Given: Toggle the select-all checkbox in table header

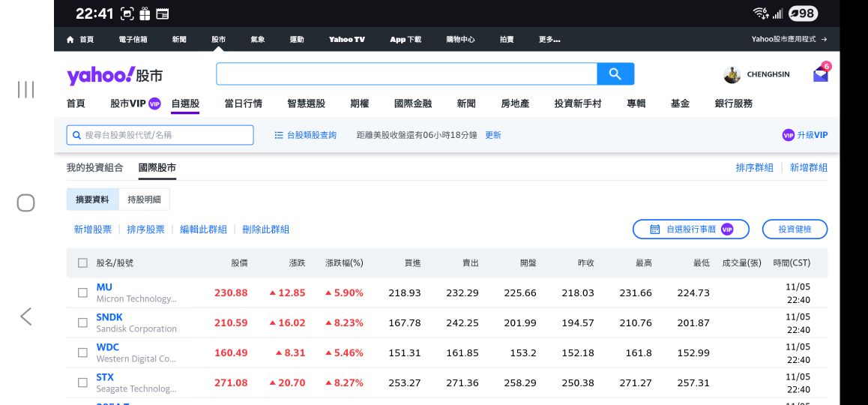Looking at the screenshot, I should (83, 263).
